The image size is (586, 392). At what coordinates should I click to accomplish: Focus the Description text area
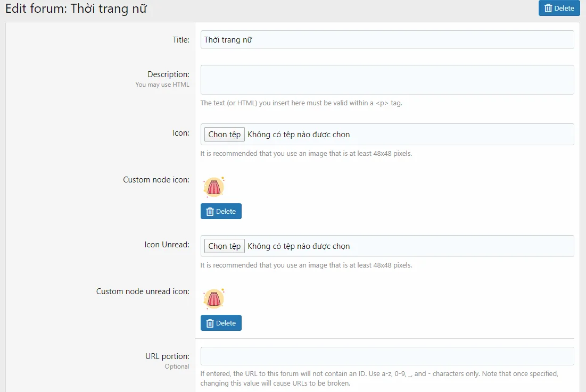(387, 80)
